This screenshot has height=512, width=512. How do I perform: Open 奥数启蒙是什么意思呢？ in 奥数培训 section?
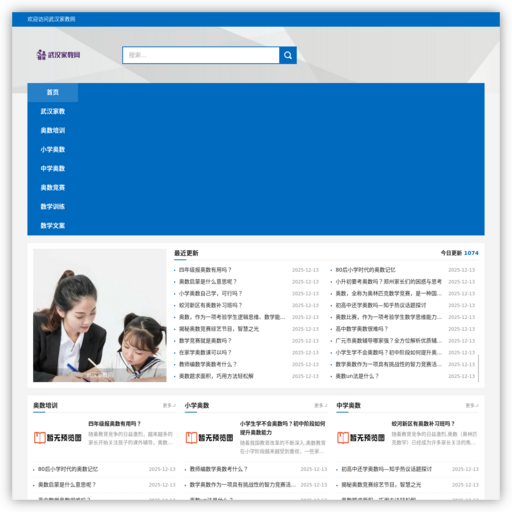tap(67, 485)
